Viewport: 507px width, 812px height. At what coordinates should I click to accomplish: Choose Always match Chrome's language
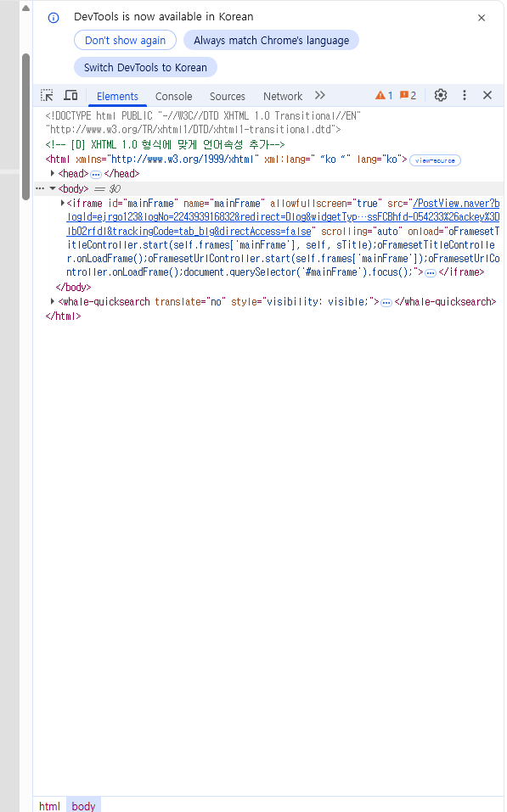271,41
